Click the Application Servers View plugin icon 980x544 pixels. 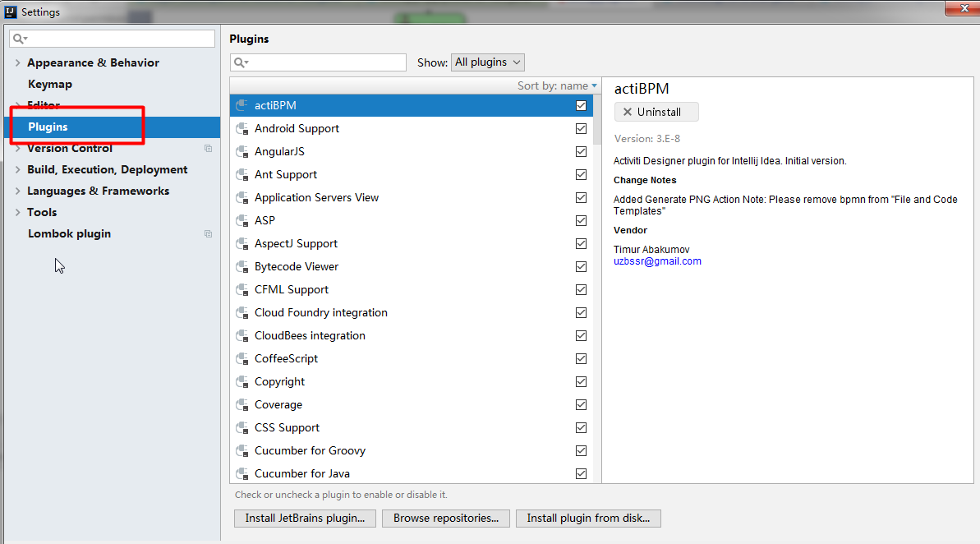242,197
